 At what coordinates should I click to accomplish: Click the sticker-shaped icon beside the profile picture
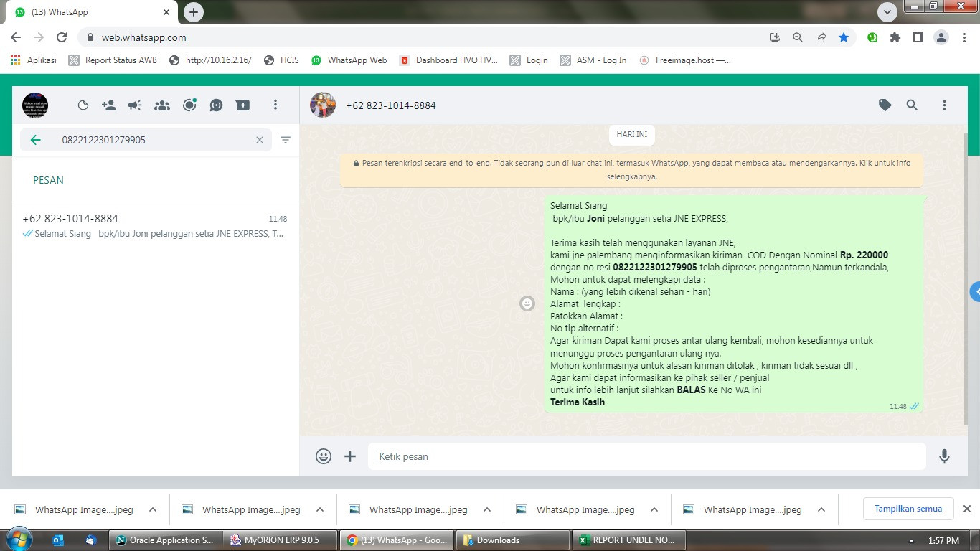pos(83,105)
